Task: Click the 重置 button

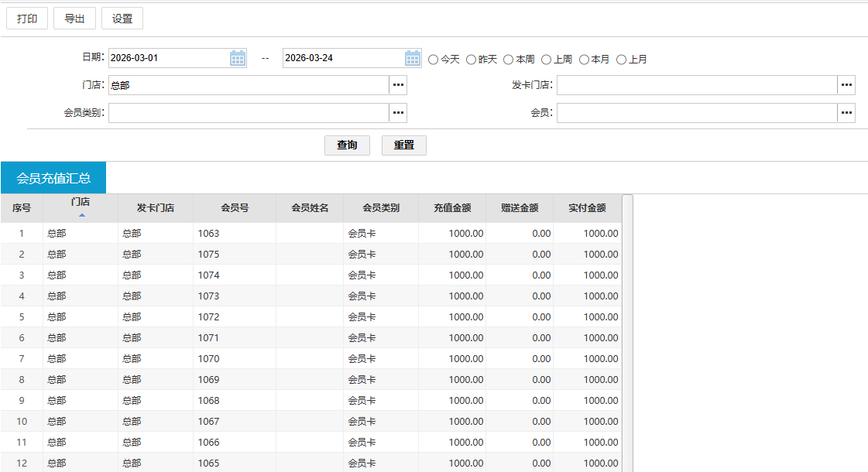Action: click(x=403, y=145)
